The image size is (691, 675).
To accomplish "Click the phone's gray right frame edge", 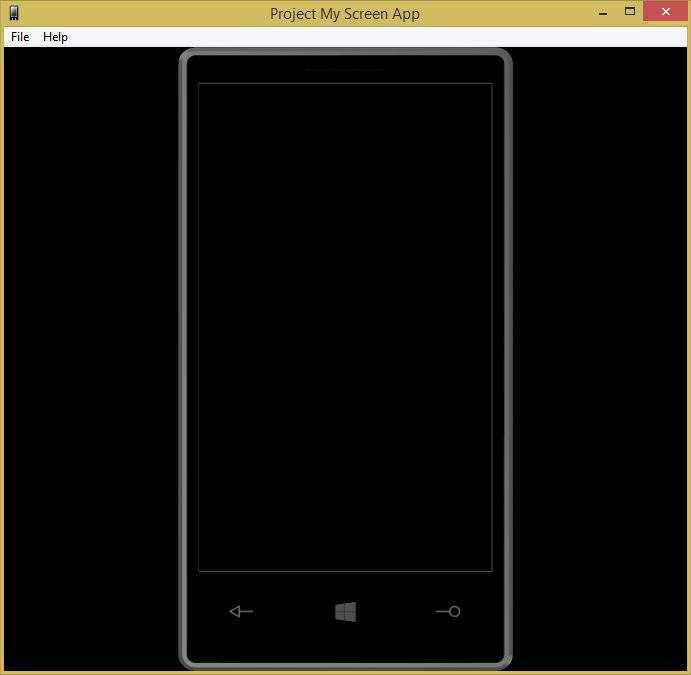I will pyautogui.click(x=508, y=358).
